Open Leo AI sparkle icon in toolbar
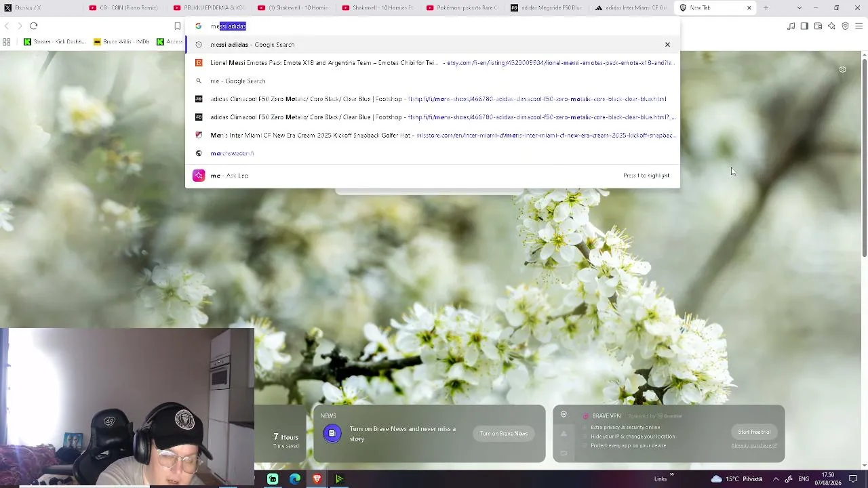This screenshot has width=868, height=488. 831,26
